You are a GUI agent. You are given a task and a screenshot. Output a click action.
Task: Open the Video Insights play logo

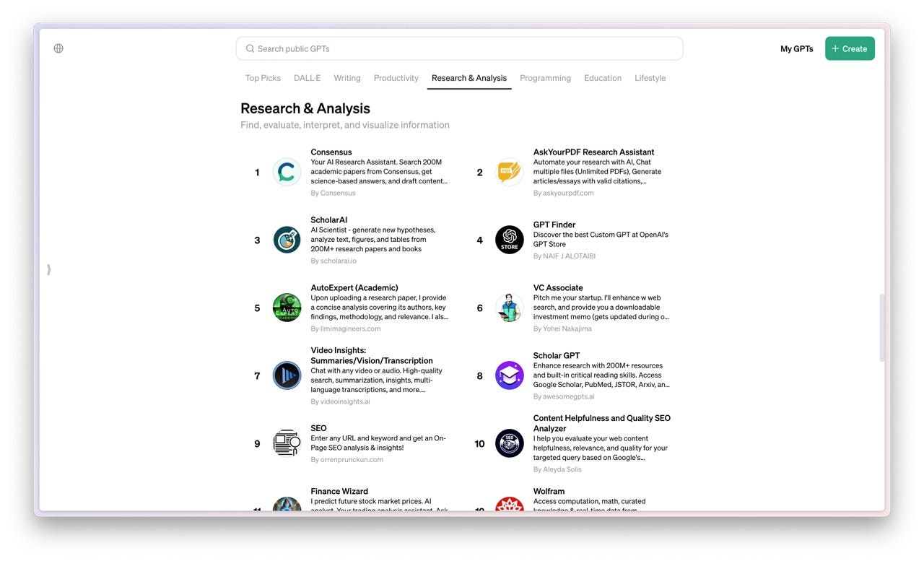click(287, 375)
